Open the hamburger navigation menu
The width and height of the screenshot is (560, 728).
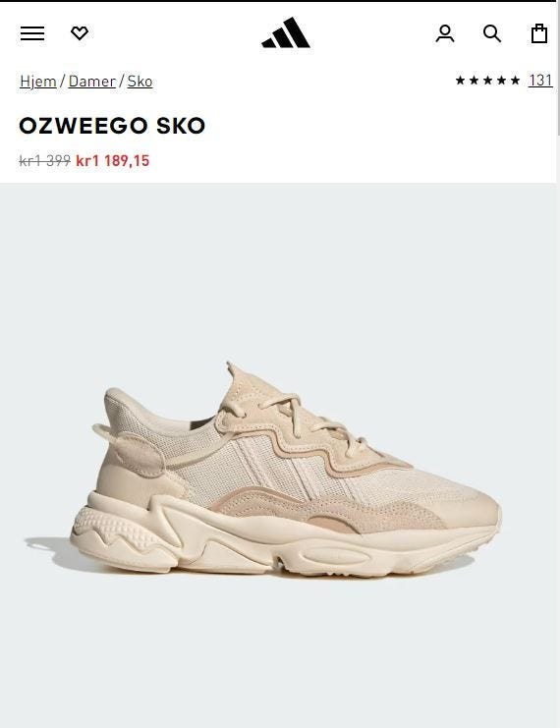pos(32,33)
